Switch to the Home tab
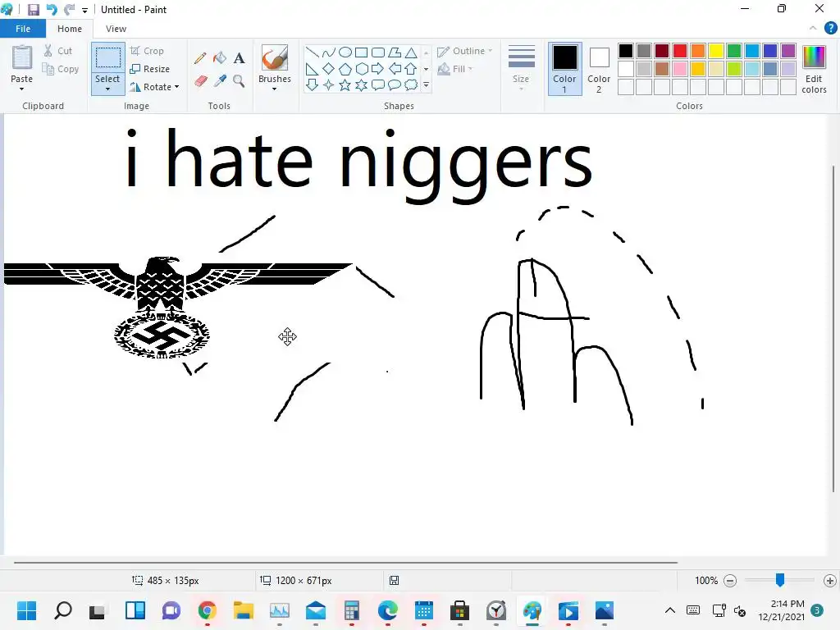Image resolution: width=840 pixels, height=630 pixels. pyautogui.click(x=70, y=29)
